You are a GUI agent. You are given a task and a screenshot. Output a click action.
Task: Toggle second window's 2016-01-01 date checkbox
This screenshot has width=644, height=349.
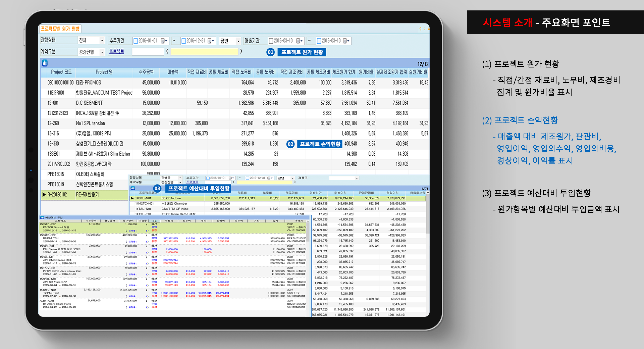click(208, 178)
